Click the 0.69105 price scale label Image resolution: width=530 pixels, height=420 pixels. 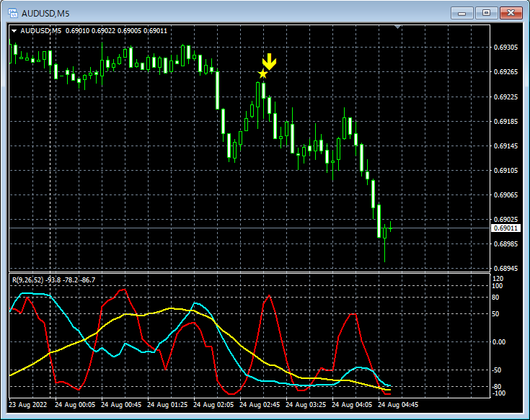pos(505,171)
